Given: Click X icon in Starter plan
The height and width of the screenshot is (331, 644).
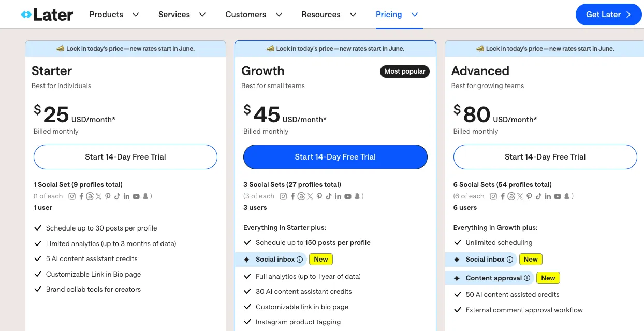Looking at the screenshot, I should click(98, 196).
